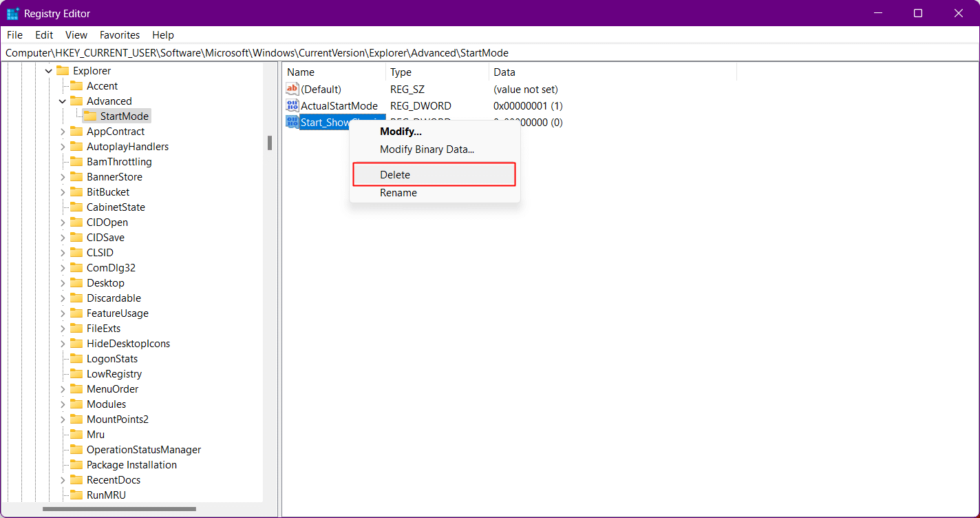
Task: Open the Favorites menu
Action: pos(120,35)
